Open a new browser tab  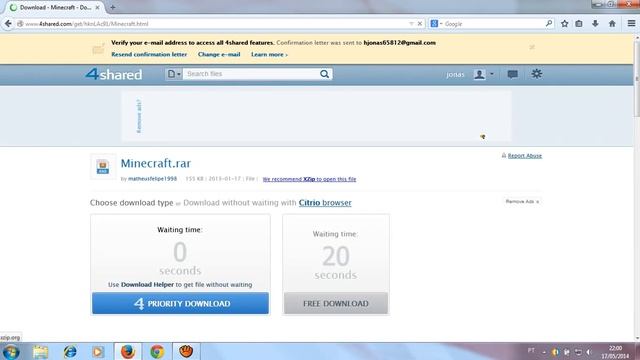coord(113,7)
